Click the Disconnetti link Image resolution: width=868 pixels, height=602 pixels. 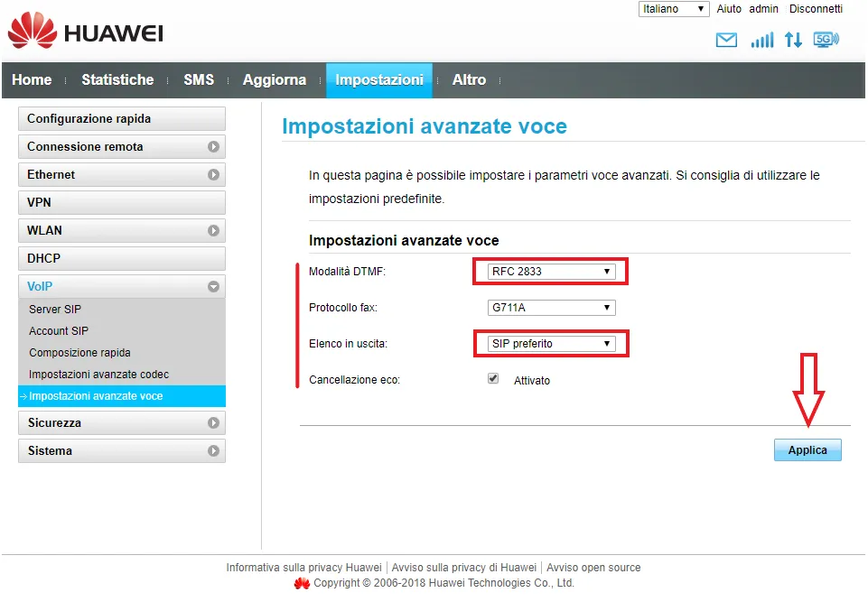coord(816,9)
